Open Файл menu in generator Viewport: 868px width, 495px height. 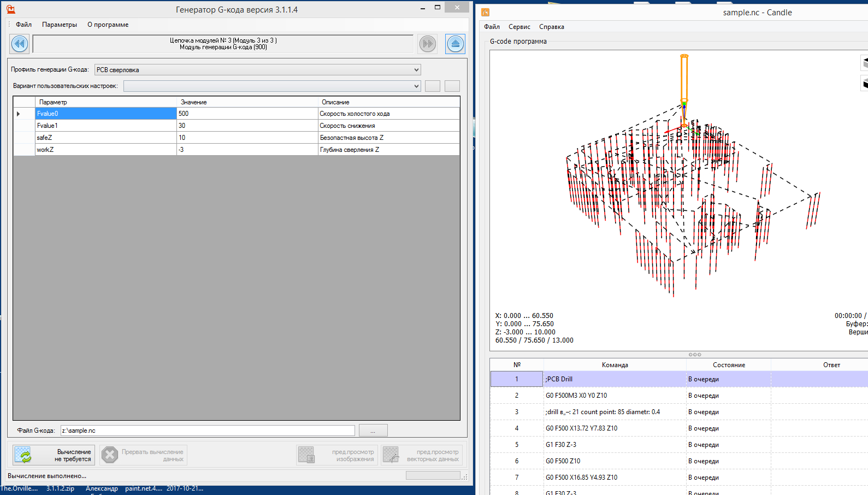tap(23, 25)
